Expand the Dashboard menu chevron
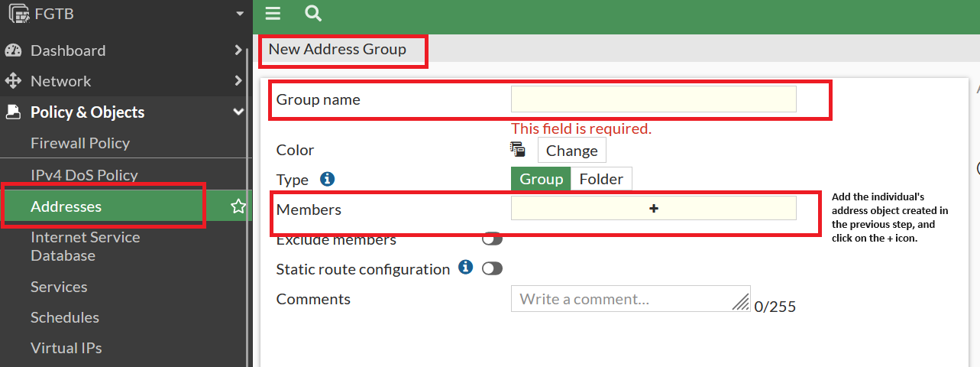This screenshot has height=367, width=980. 238,50
